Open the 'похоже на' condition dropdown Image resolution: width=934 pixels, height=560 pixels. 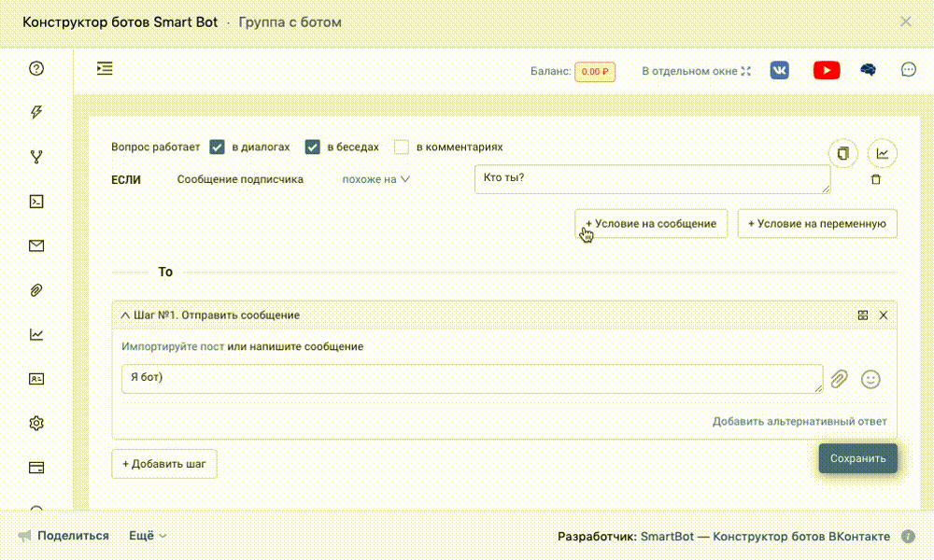[x=375, y=179]
